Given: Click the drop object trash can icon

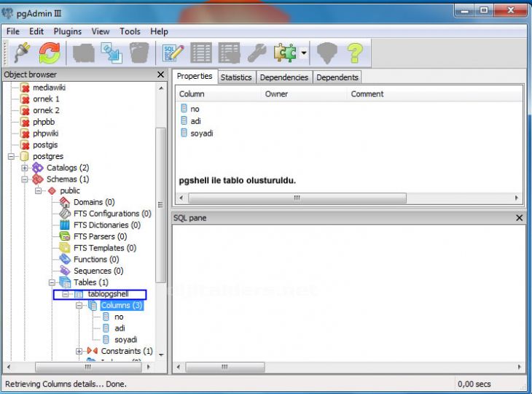Looking at the screenshot, I should (x=139, y=53).
